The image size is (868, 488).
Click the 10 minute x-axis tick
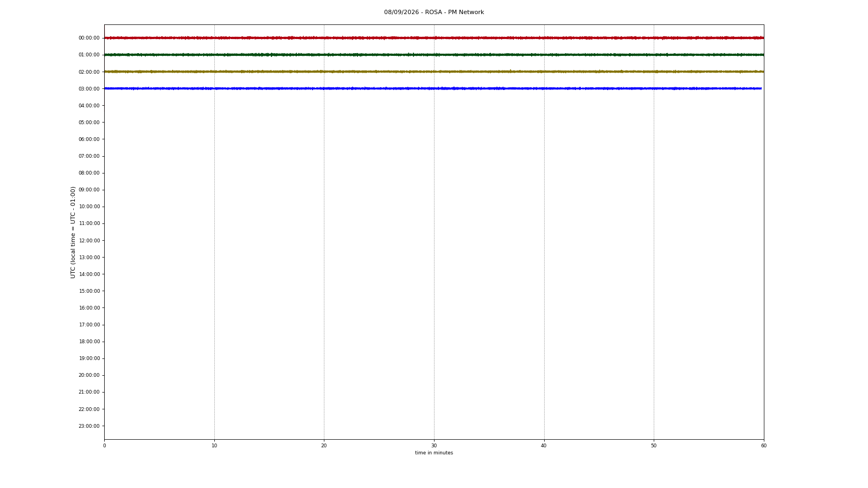click(214, 446)
